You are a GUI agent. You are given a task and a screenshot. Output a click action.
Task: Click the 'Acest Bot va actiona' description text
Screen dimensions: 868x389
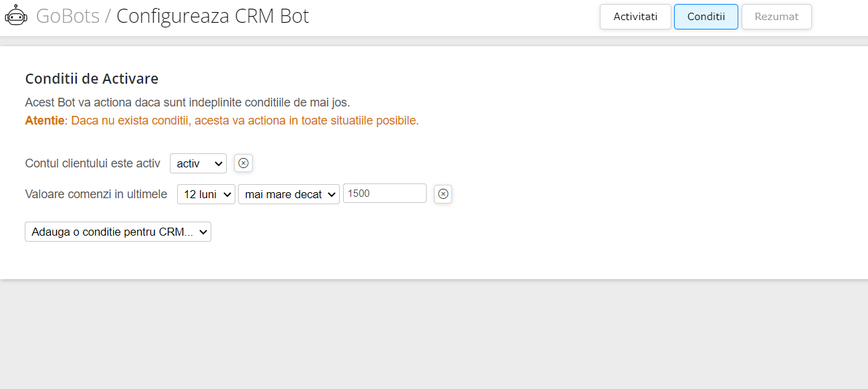pos(187,102)
